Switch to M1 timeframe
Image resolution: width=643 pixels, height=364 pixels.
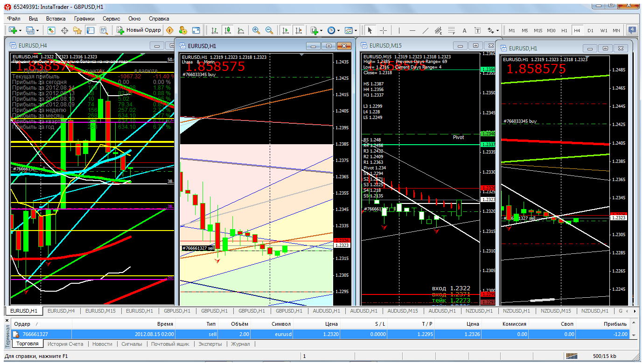pos(512,30)
